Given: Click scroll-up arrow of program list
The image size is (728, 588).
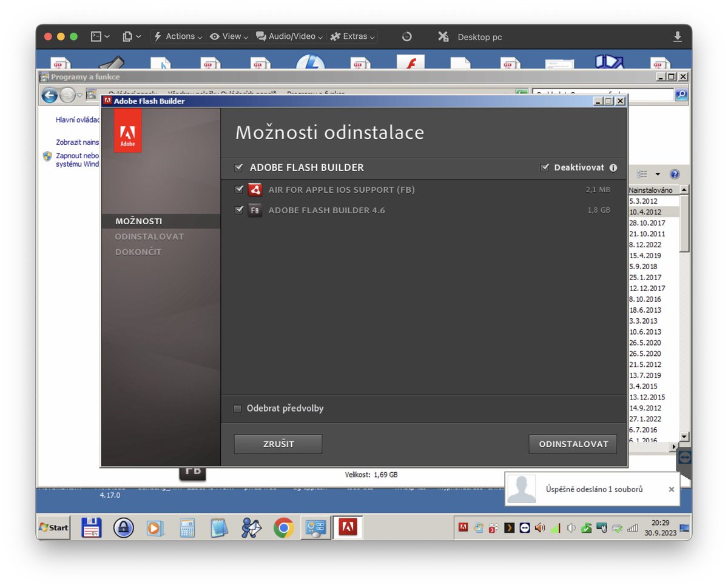Looking at the screenshot, I should click(684, 190).
